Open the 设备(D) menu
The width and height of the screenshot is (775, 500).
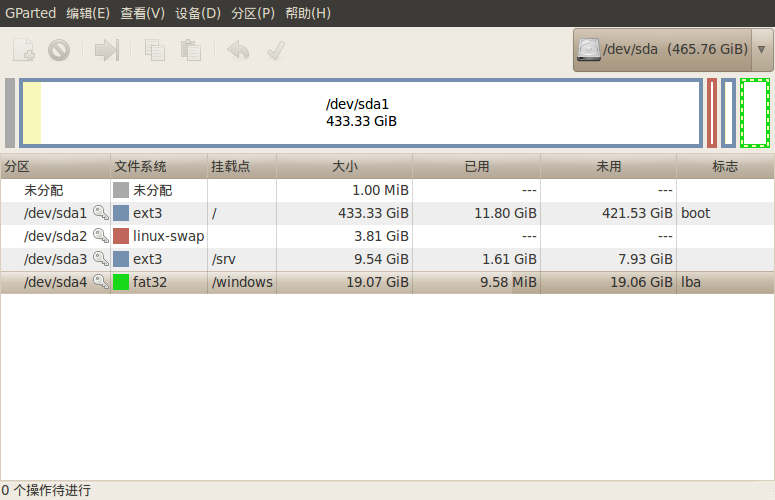(x=198, y=13)
